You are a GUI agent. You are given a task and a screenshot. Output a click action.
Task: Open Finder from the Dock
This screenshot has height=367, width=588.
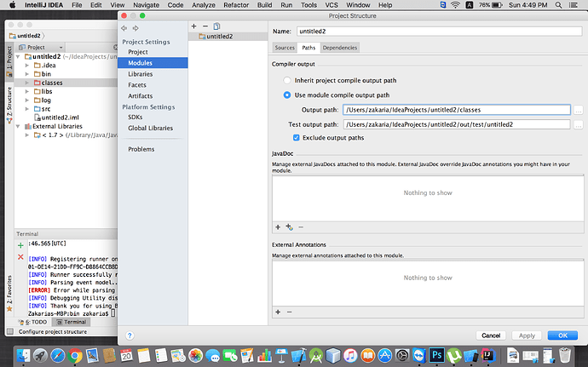click(23, 355)
